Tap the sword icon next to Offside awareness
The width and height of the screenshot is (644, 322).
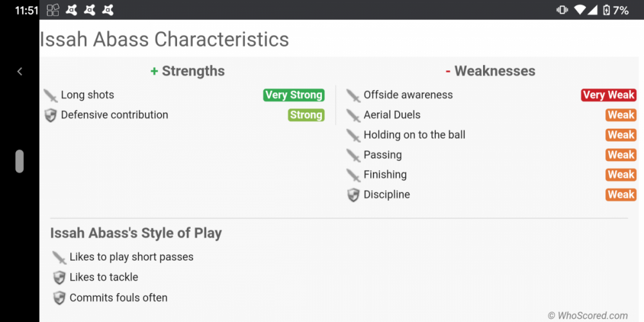[353, 95]
